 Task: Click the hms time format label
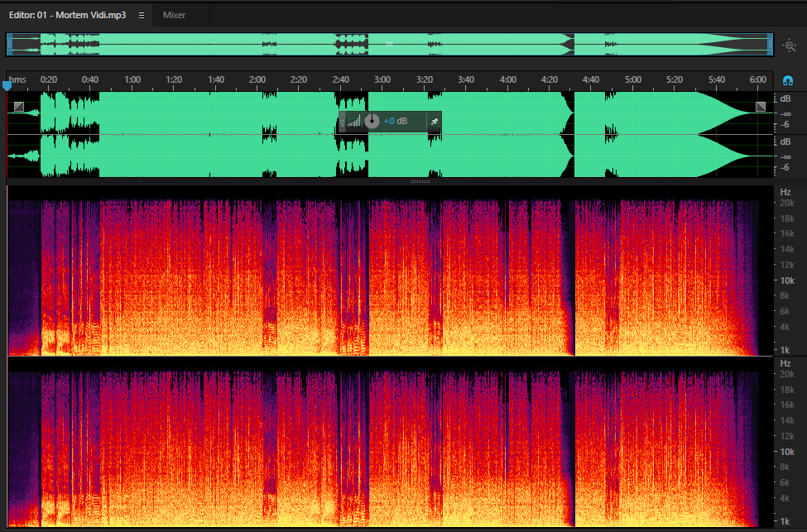[17, 79]
